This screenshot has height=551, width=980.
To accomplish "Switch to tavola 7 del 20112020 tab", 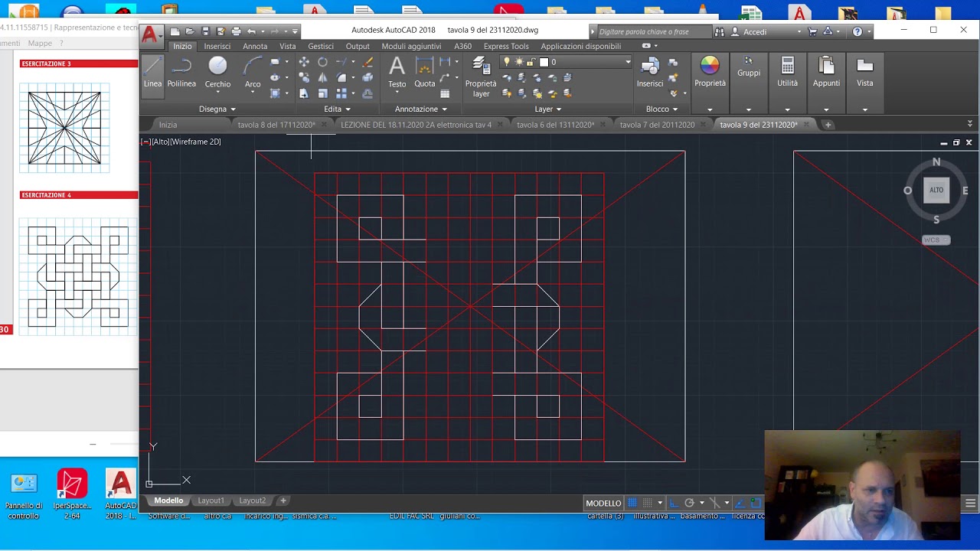I will 657,125.
